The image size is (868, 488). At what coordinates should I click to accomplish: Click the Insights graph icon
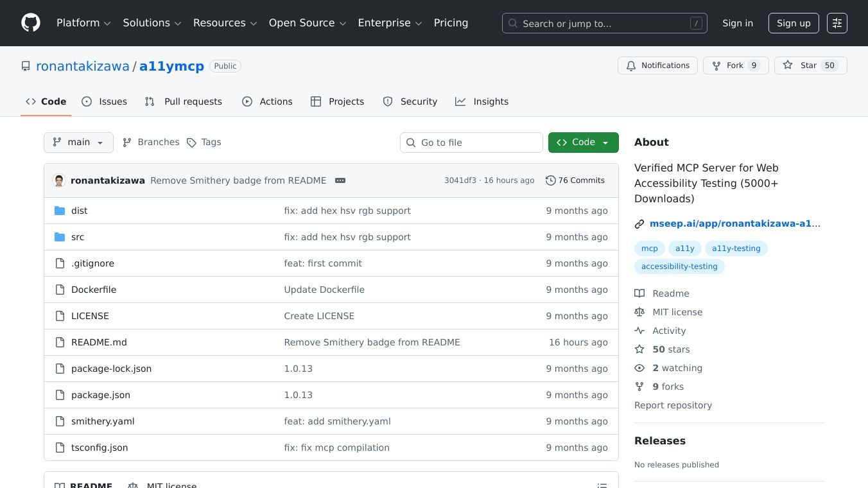[x=460, y=101]
